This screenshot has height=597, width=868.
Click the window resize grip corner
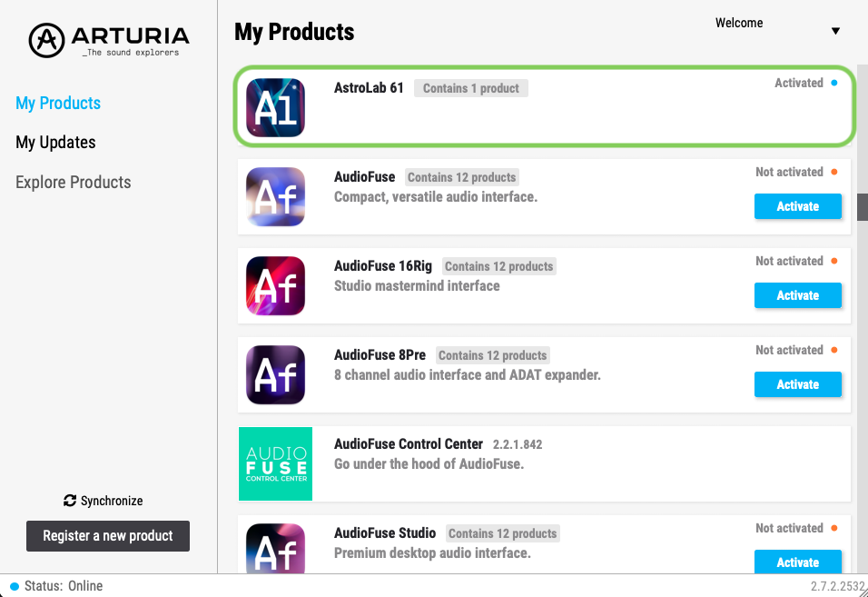tap(862, 591)
